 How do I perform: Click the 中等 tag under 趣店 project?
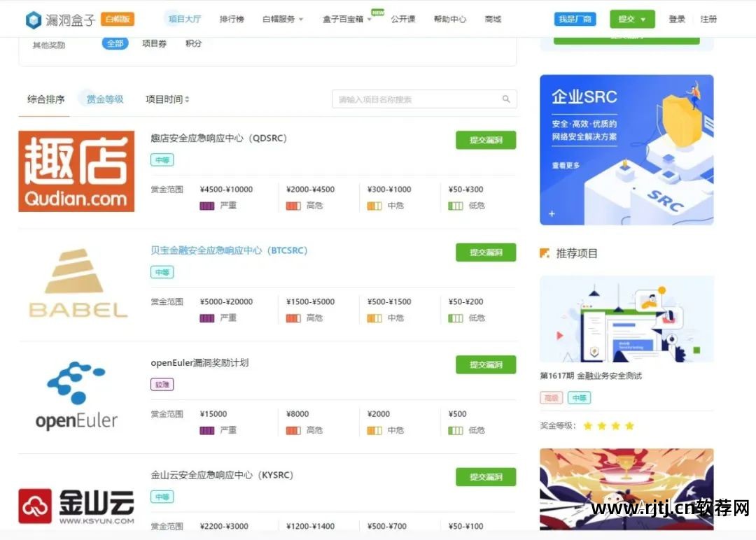tap(162, 160)
